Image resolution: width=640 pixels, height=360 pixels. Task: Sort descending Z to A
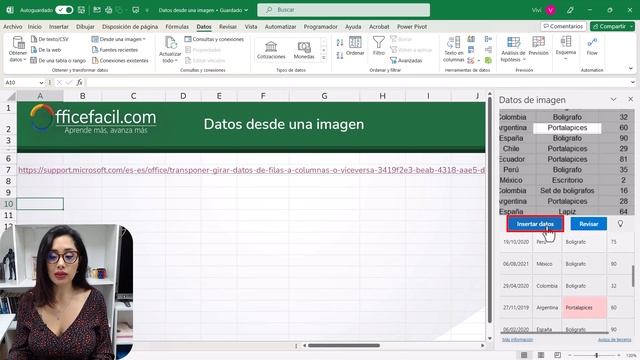point(340,55)
